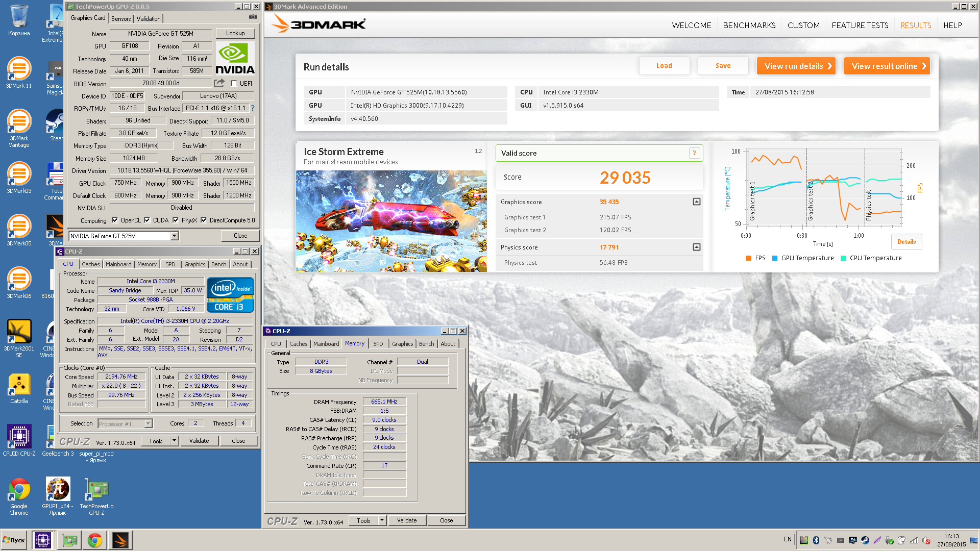Click the network signal tray icon
This screenshot has height=551, width=980.
click(x=914, y=540)
